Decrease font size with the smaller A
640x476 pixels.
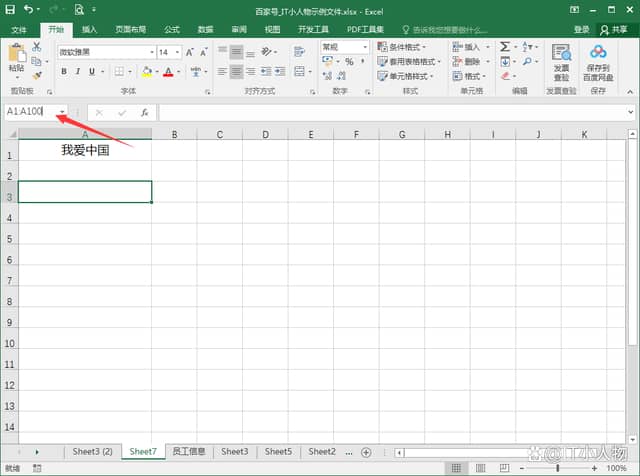203,52
